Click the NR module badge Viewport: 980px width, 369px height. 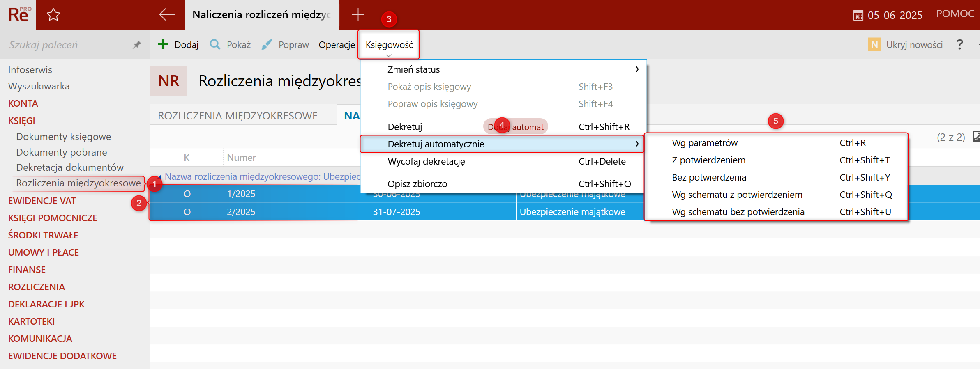coord(169,81)
